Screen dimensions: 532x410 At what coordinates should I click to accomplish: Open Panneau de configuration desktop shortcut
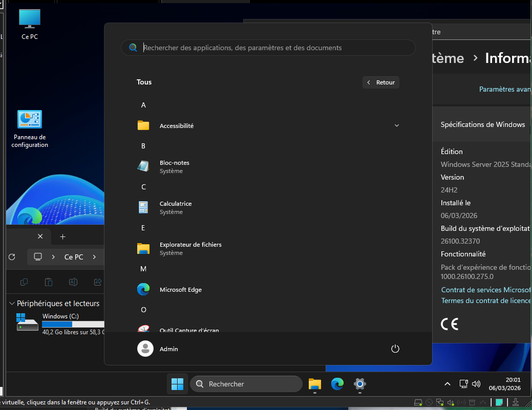pos(30,128)
